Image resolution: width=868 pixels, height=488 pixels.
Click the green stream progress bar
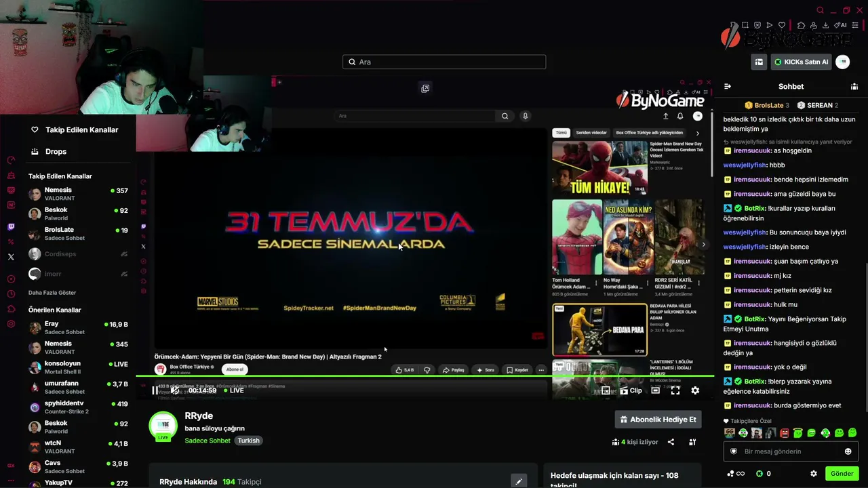[425, 375]
